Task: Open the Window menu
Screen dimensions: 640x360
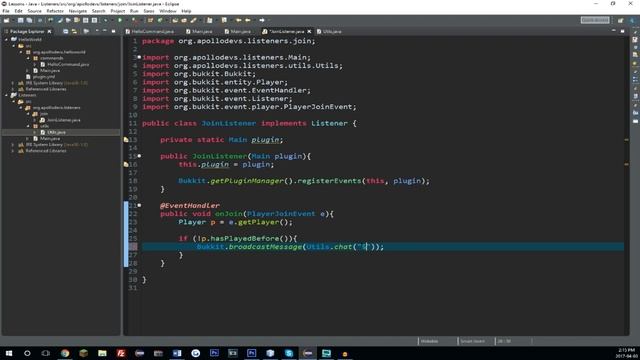Action: tap(167, 11)
